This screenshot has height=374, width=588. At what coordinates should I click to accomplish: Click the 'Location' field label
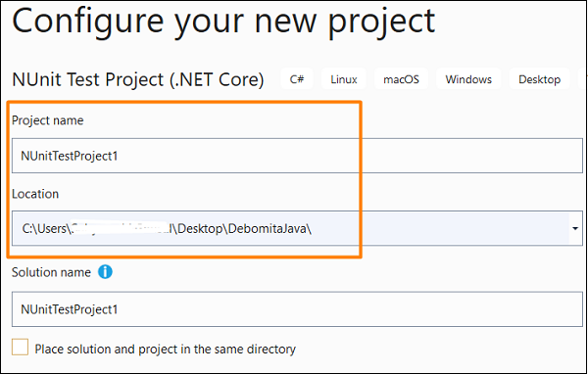(35, 194)
